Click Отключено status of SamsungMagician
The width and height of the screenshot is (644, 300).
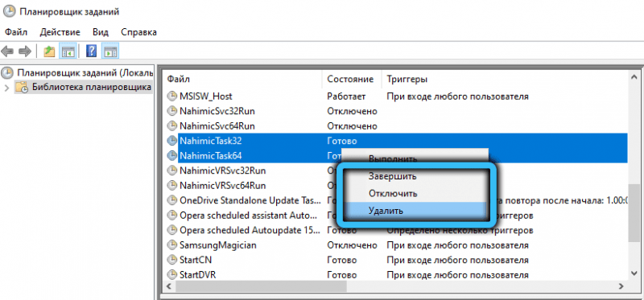[352, 245]
